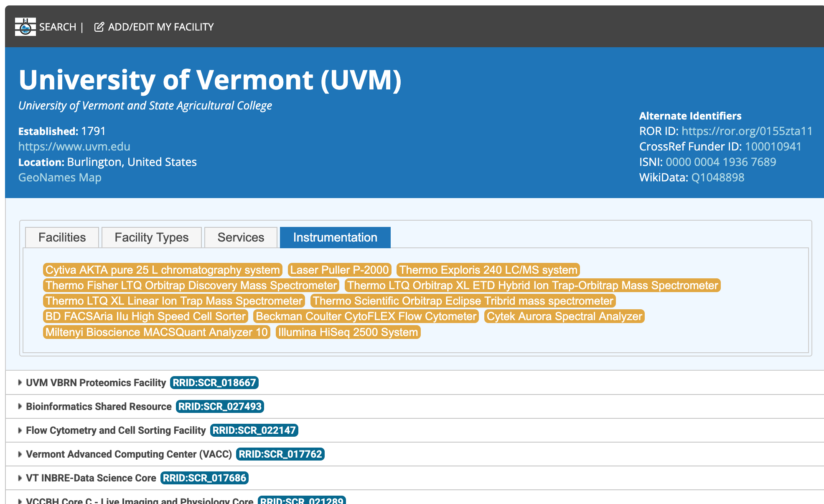The image size is (824, 504).
Task: Select the Services tab
Action: tap(241, 237)
